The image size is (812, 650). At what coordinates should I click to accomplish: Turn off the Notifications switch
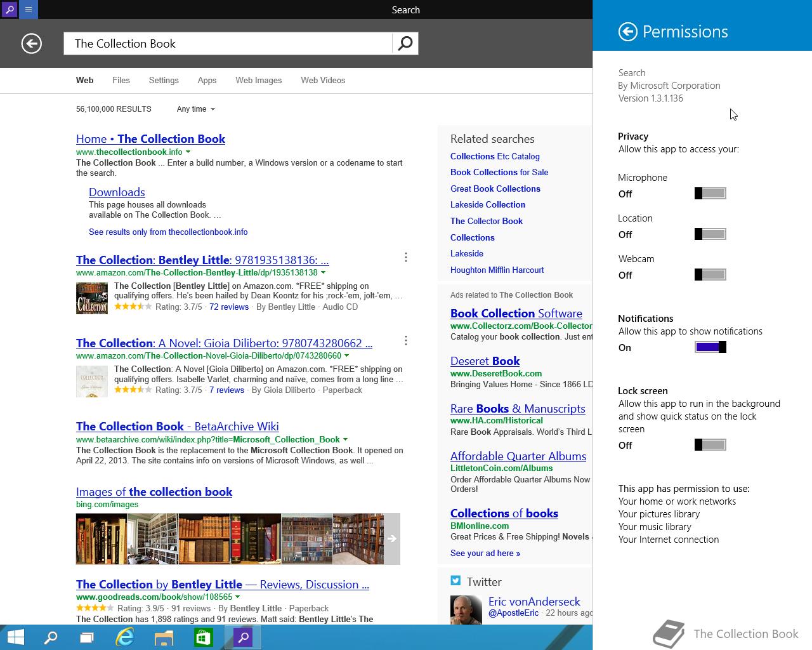coord(710,347)
